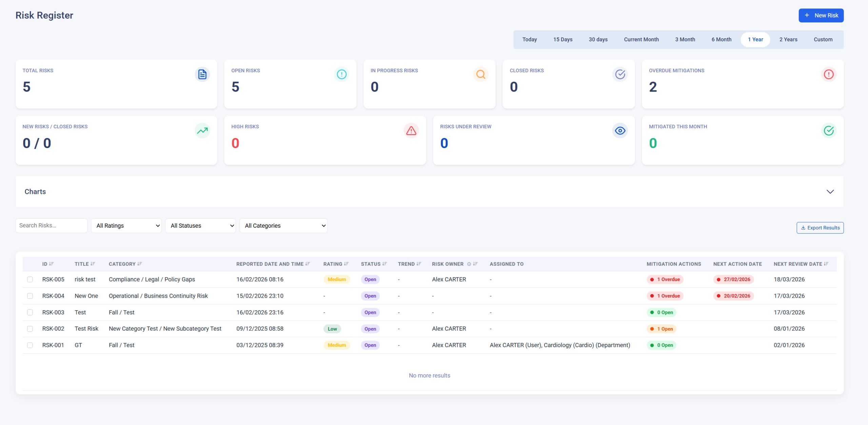Expand the Charts section chevron
Viewport: 868px width, 425px height.
click(x=830, y=192)
